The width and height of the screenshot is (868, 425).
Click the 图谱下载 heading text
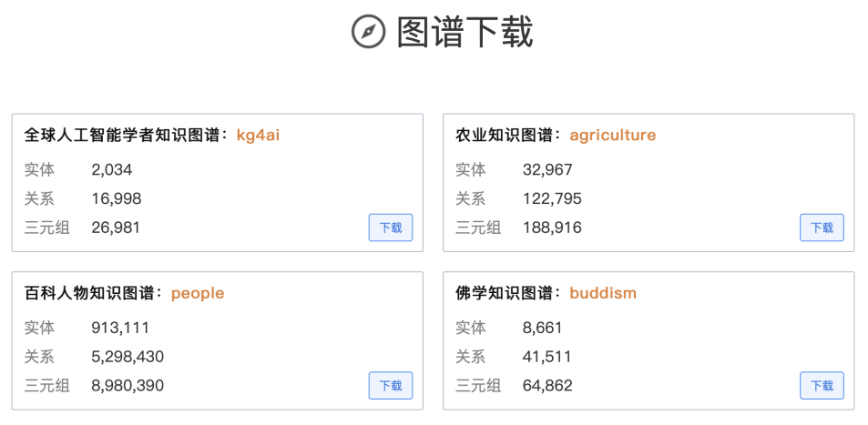465,32
